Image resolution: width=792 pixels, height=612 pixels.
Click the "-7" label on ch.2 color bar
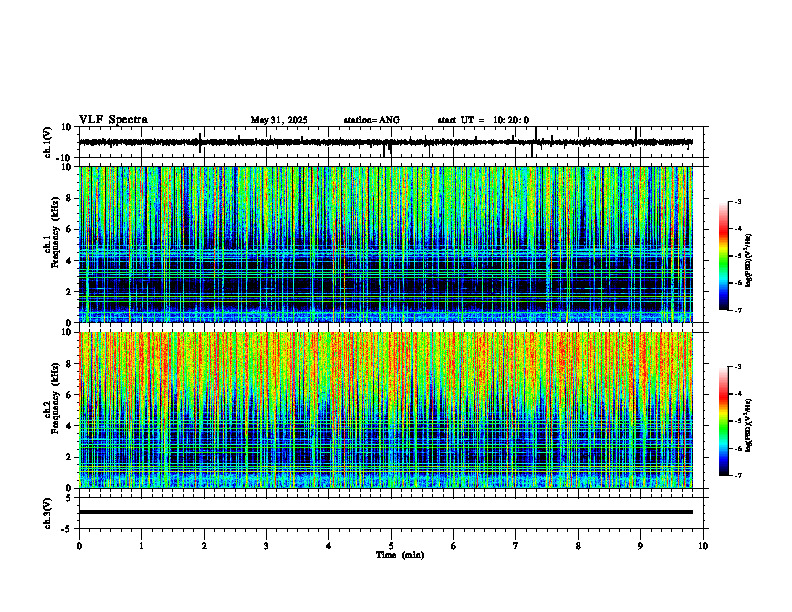click(737, 476)
